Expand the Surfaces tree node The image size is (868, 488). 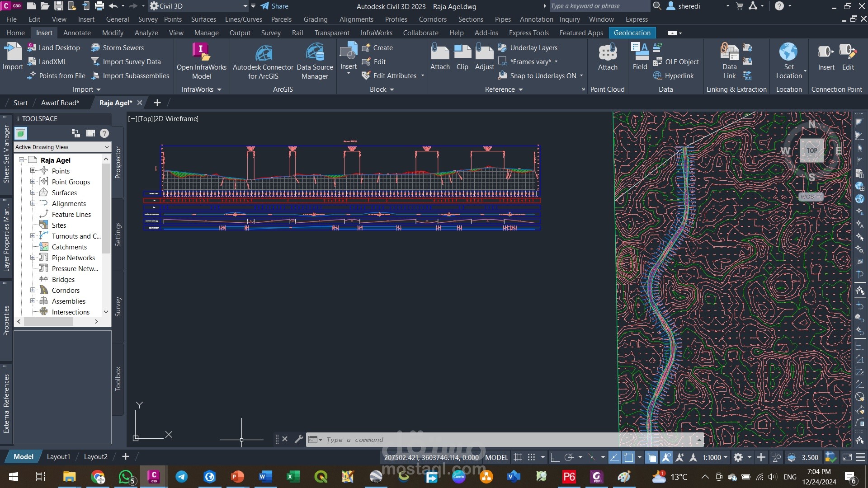[33, 192]
